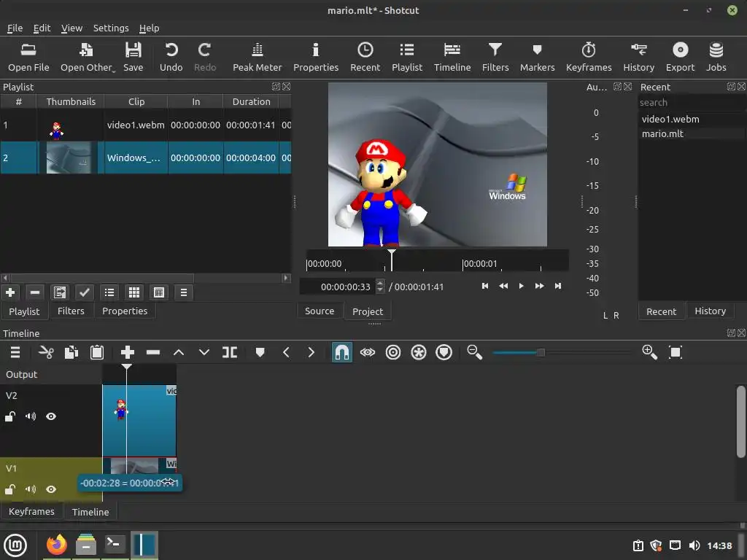
Task: Toggle the Timeline panel from the toolbar
Action: (x=452, y=57)
